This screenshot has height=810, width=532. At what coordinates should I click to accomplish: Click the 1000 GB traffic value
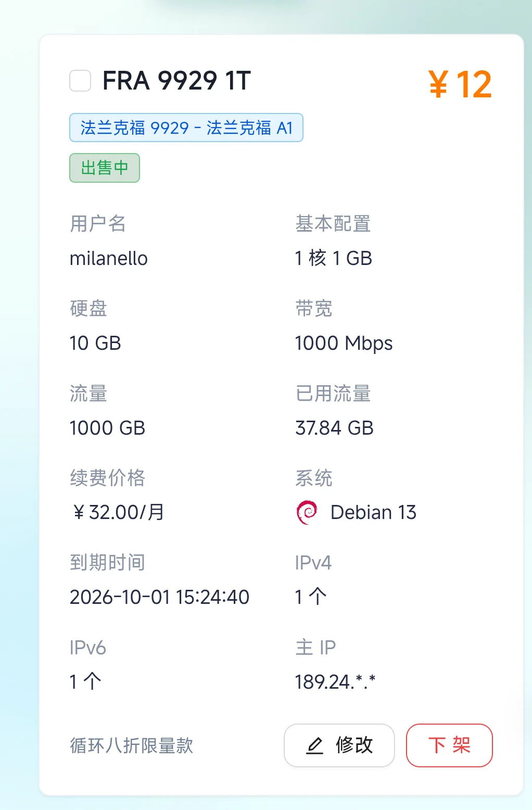[x=107, y=428]
